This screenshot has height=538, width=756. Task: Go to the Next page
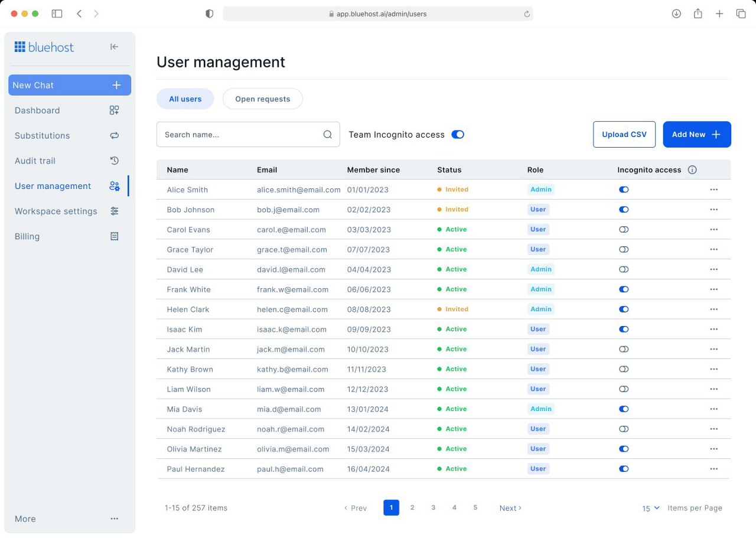(510, 508)
